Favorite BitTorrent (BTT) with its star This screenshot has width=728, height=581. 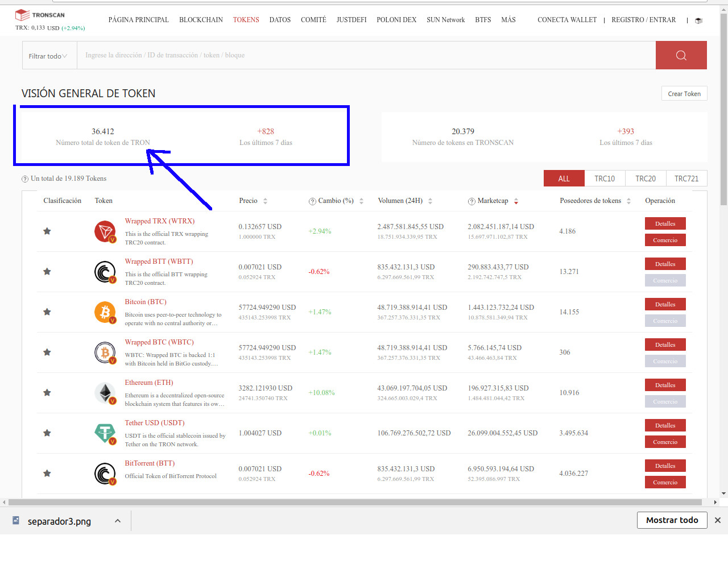click(47, 474)
